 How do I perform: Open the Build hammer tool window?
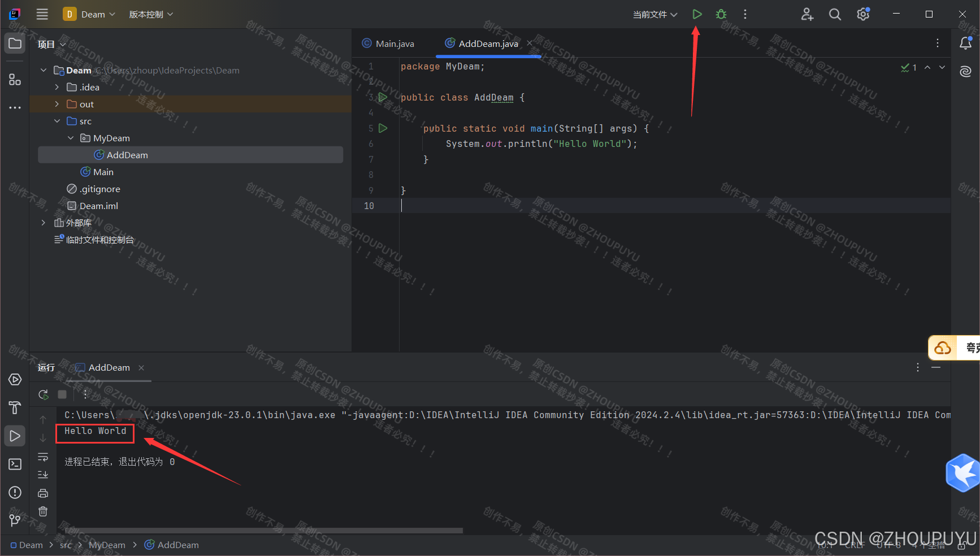(x=15, y=407)
